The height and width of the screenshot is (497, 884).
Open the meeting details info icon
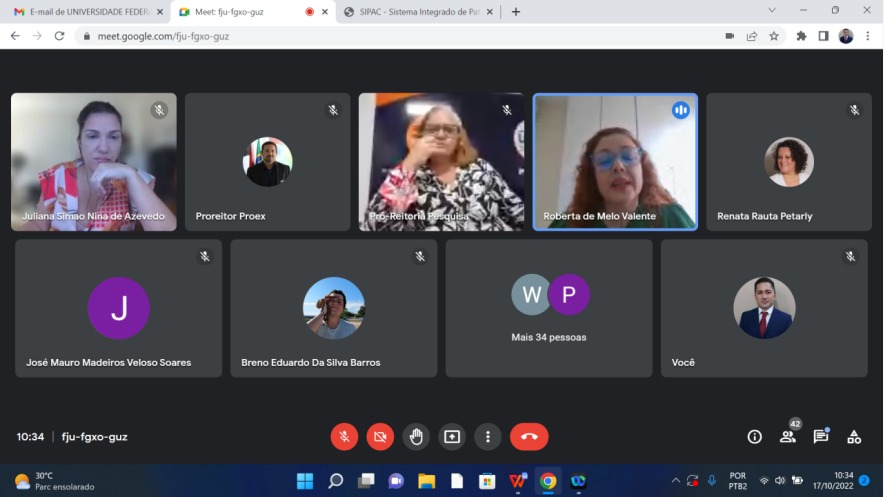point(755,437)
